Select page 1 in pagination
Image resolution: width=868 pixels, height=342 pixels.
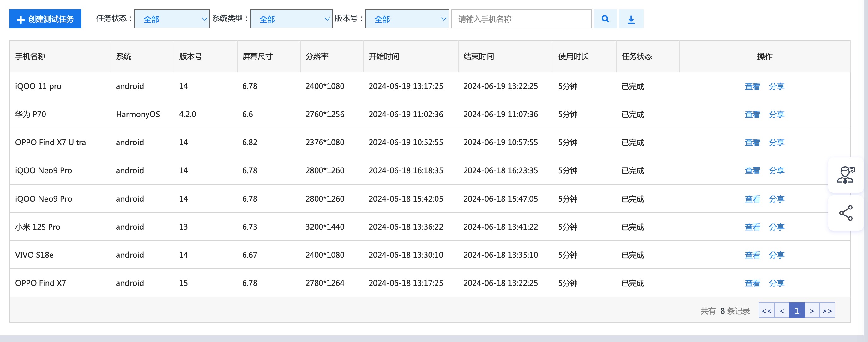click(x=797, y=310)
